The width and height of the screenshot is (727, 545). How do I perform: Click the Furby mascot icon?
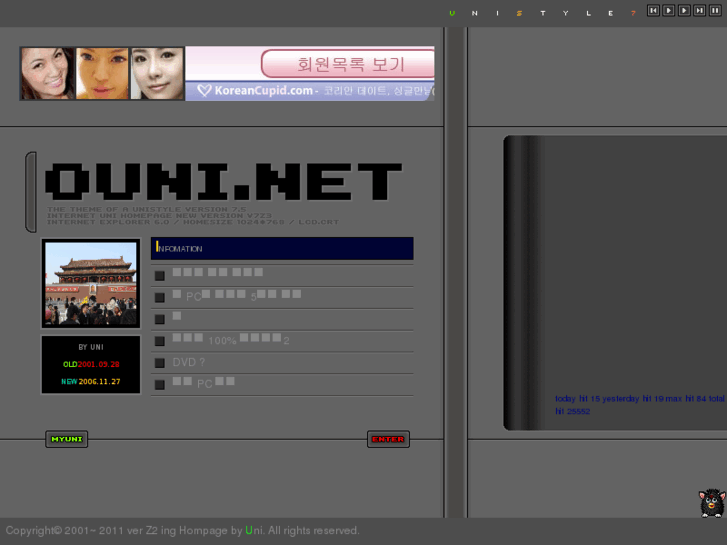[x=712, y=503]
